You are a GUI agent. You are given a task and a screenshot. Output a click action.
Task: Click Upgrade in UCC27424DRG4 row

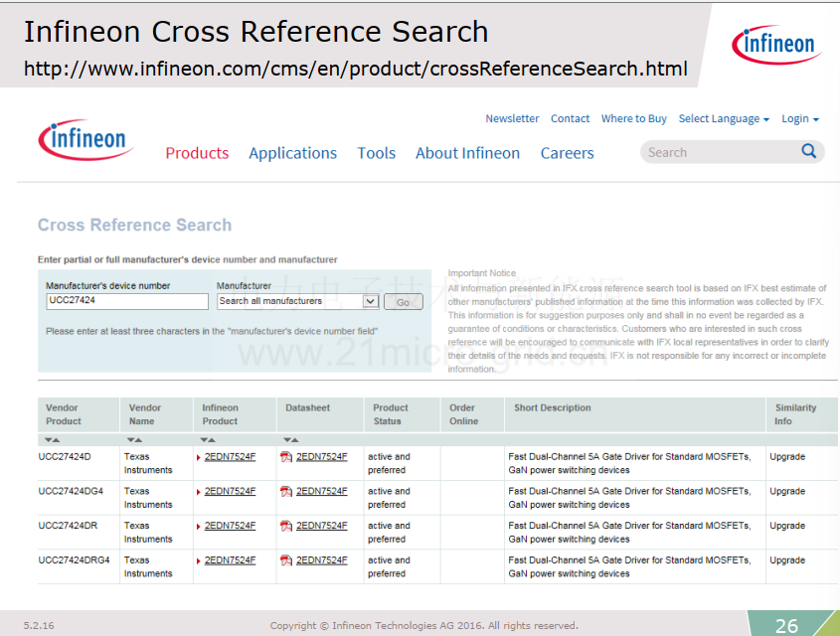pos(787,560)
